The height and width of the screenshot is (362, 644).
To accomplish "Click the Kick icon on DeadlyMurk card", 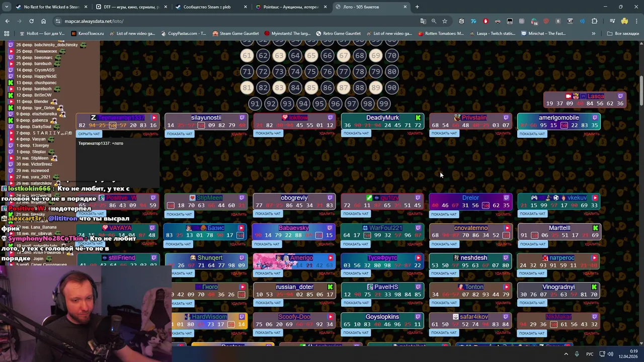I will point(418,118).
